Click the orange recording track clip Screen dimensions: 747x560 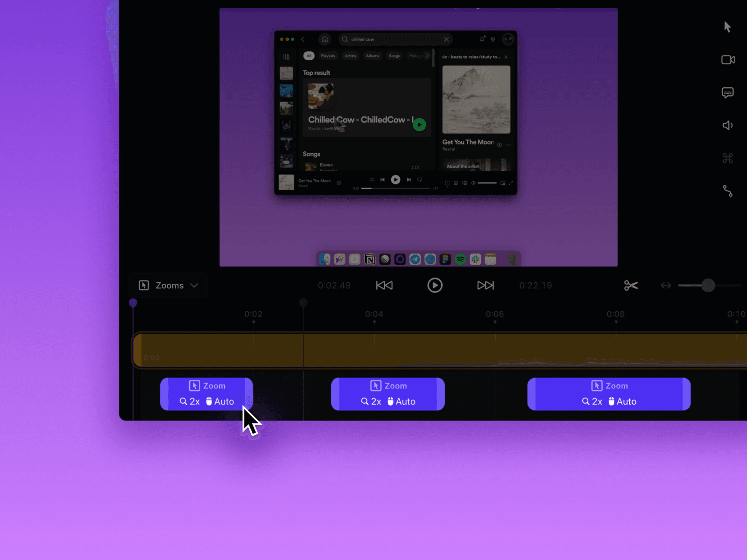(439, 350)
